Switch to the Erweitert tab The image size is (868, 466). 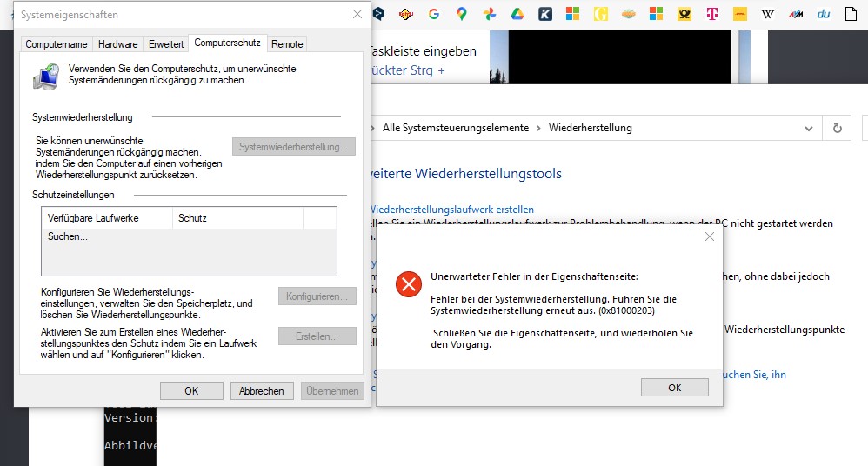tap(166, 44)
